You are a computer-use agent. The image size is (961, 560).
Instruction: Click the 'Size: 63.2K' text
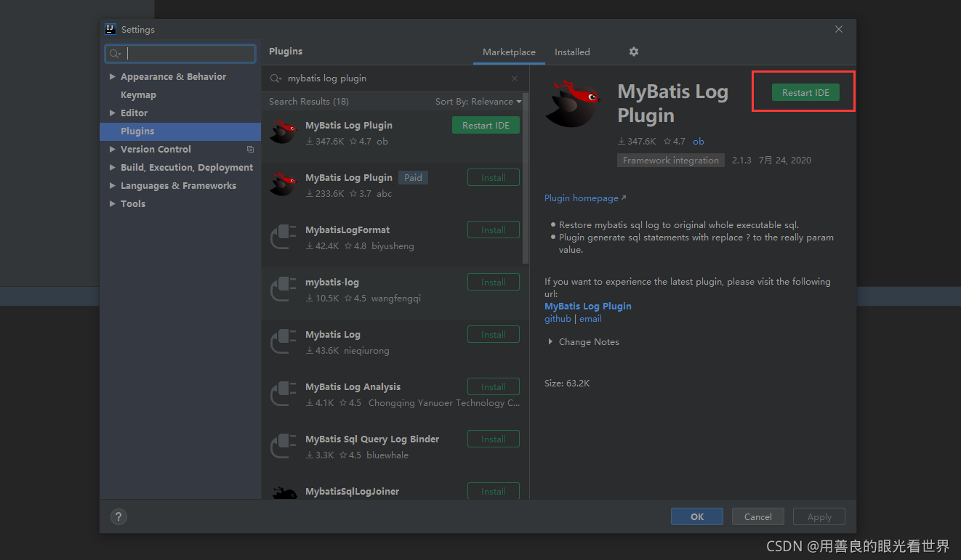pos(567,383)
